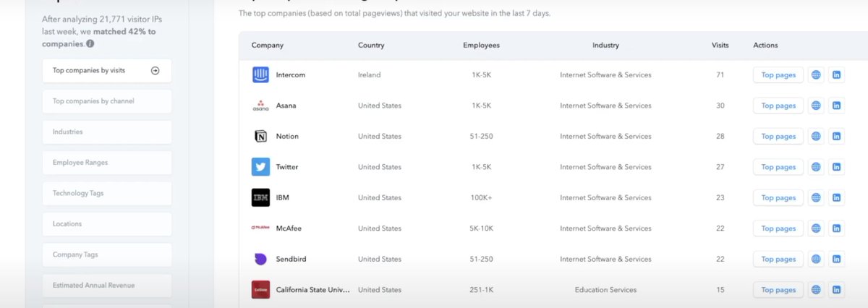This screenshot has height=308, width=868.
Task: Open Twitter's LinkedIn icon
Action: (x=836, y=167)
